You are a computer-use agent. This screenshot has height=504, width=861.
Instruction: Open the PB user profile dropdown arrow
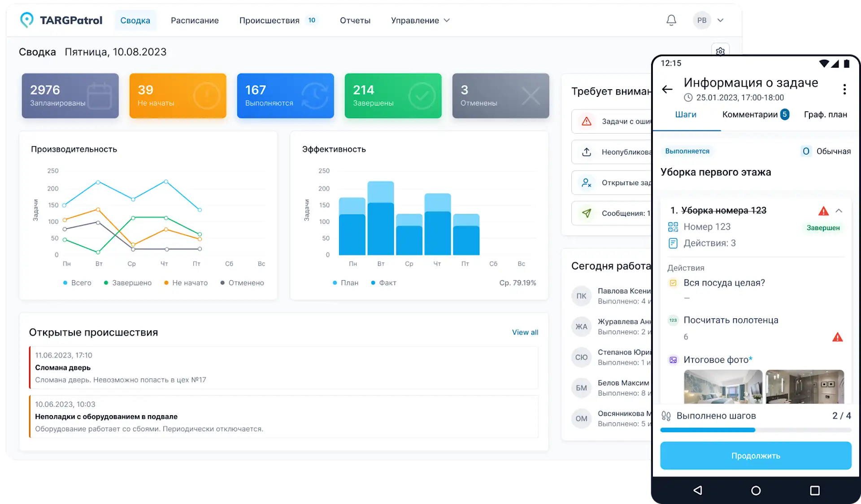(x=720, y=20)
